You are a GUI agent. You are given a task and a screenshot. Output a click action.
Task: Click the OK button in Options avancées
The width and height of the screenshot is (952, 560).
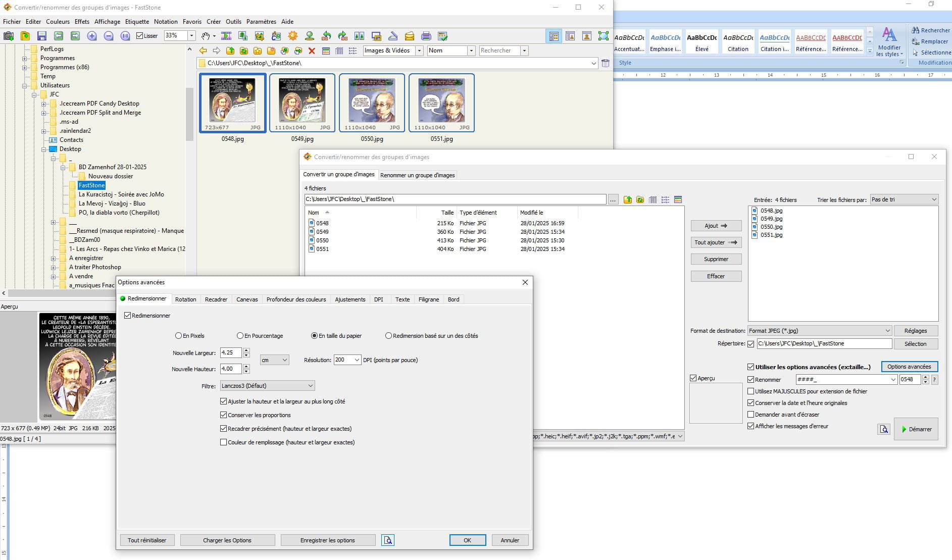click(x=468, y=540)
